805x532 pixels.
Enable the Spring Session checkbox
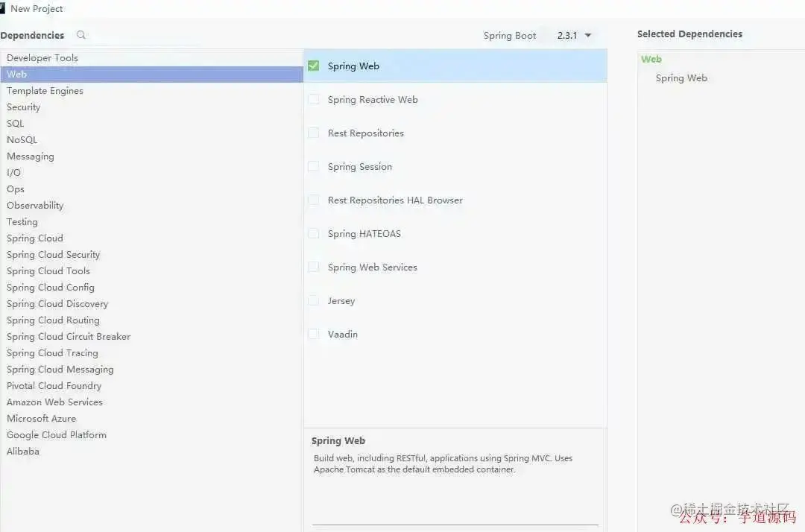[313, 166]
